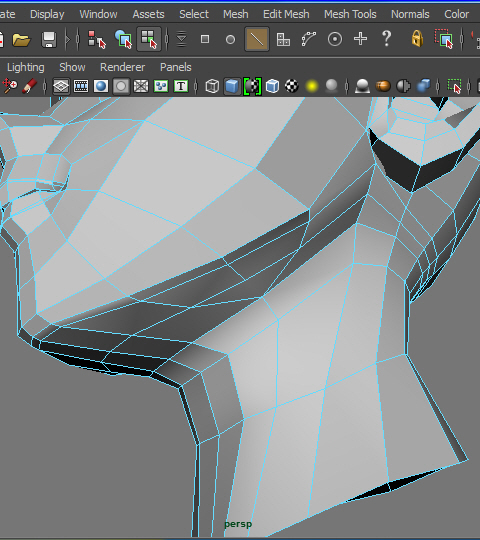
Task: Toggle multisample anti-aliasing half-sphere icon
Action: [403, 86]
